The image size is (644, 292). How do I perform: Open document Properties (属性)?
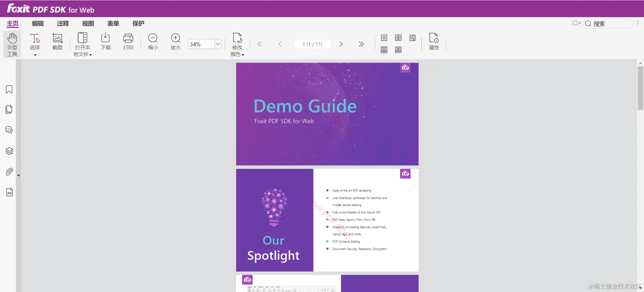pyautogui.click(x=434, y=42)
